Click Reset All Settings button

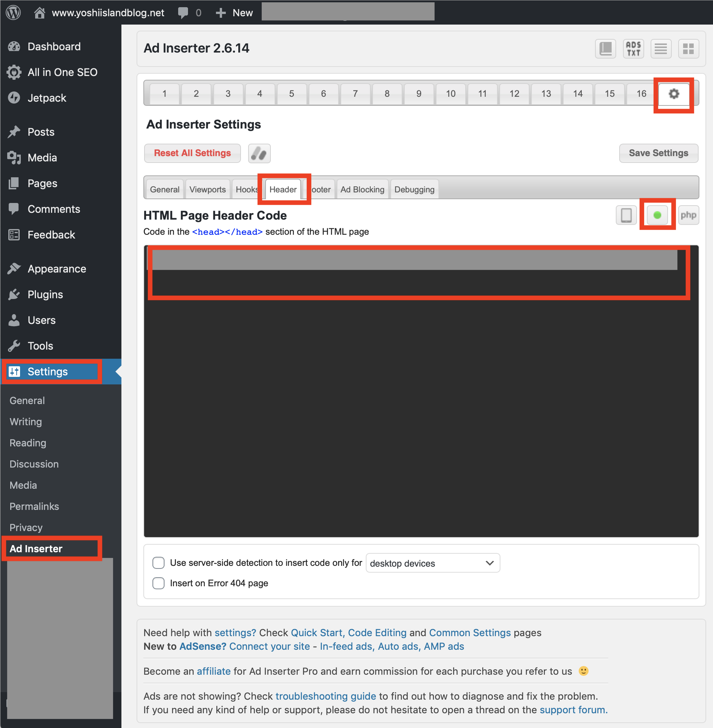[x=193, y=153]
